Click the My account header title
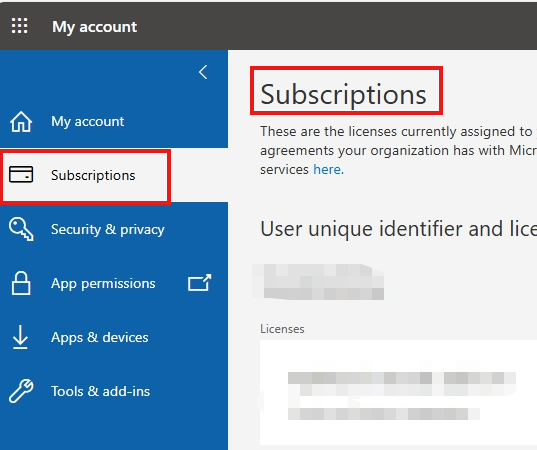This screenshot has height=450, width=537. [x=95, y=27]
